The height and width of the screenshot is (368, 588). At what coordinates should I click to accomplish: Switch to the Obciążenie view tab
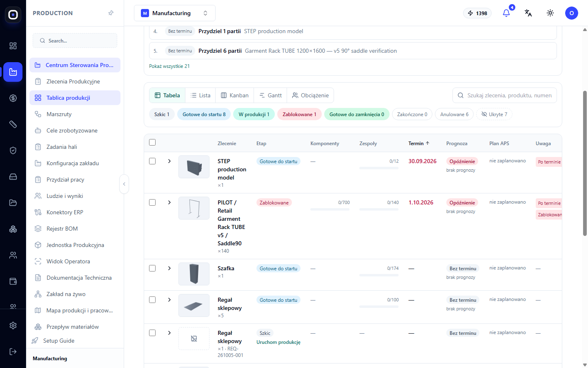point(310,95)
